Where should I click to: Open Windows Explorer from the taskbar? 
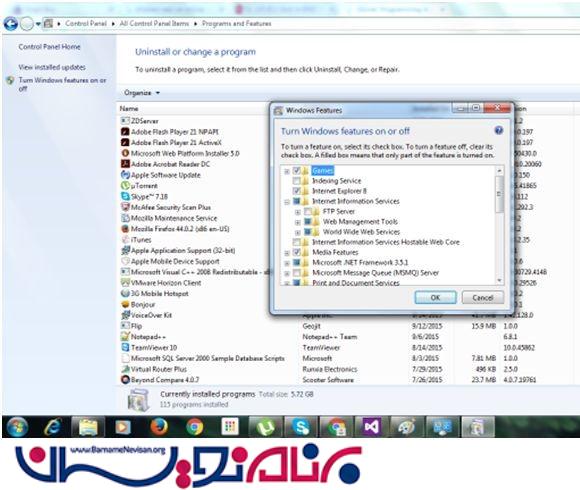(88, 427)
